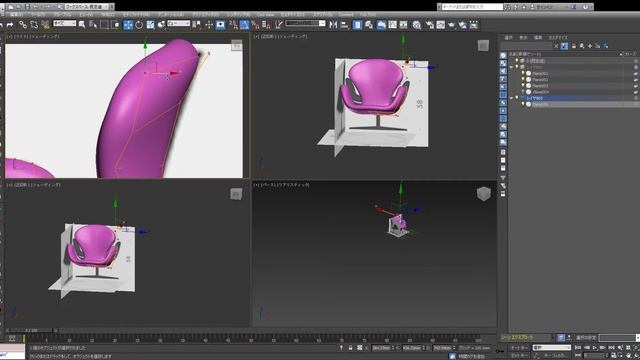
Task: Toggle the Percent Snap button
Action: [x=256, y=25]
